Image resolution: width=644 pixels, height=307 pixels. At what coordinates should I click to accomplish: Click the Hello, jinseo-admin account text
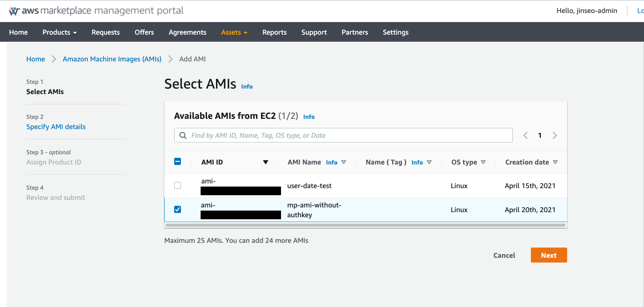[587, 11]
